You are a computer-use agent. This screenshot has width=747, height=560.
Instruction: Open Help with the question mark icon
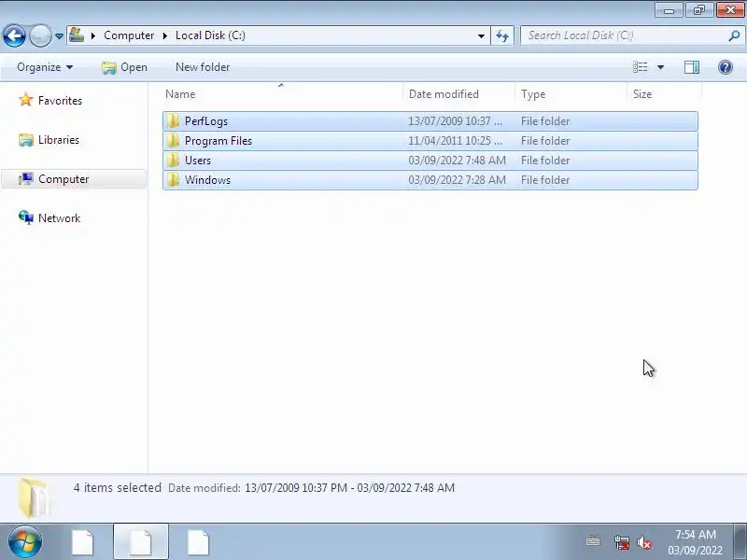coord(726,67)
